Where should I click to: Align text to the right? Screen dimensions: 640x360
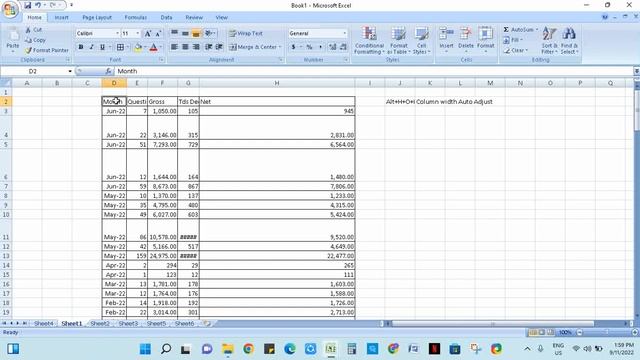[x=196, y=47]
